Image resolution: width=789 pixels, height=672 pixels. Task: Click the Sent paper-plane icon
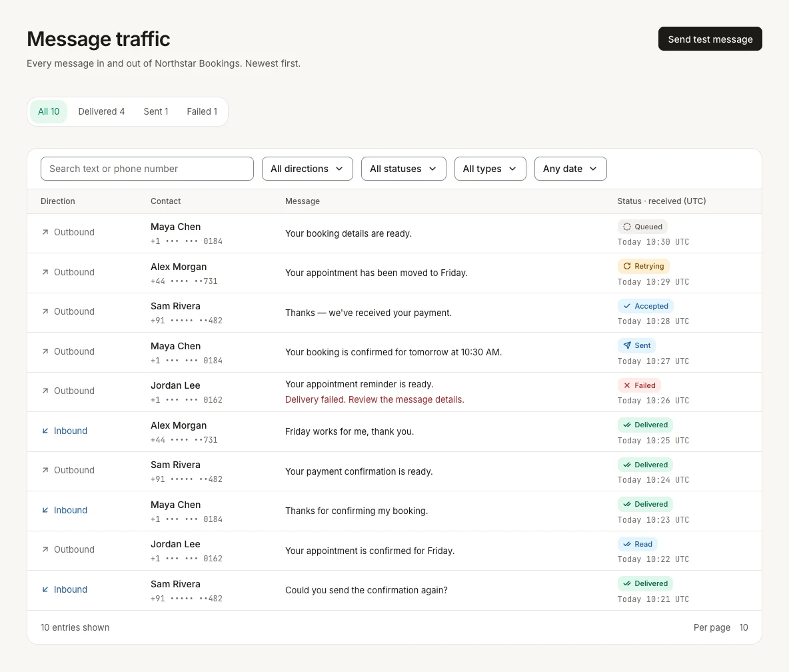click(627, 345)
